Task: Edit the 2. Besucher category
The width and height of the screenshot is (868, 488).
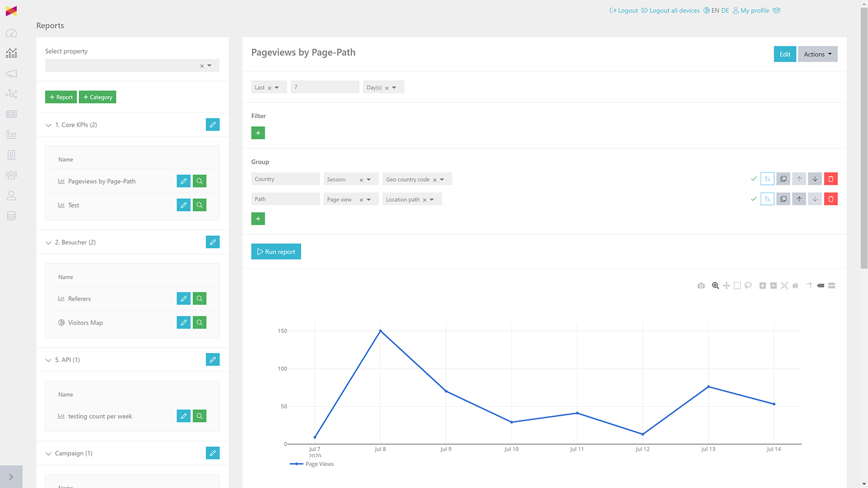Action: click(213, 242)
